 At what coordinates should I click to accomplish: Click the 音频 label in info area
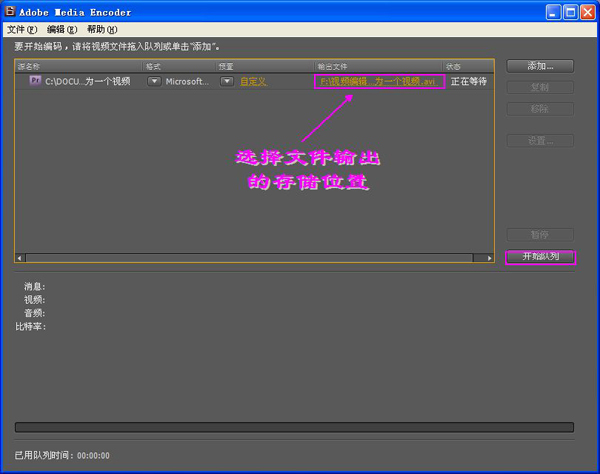34,313
